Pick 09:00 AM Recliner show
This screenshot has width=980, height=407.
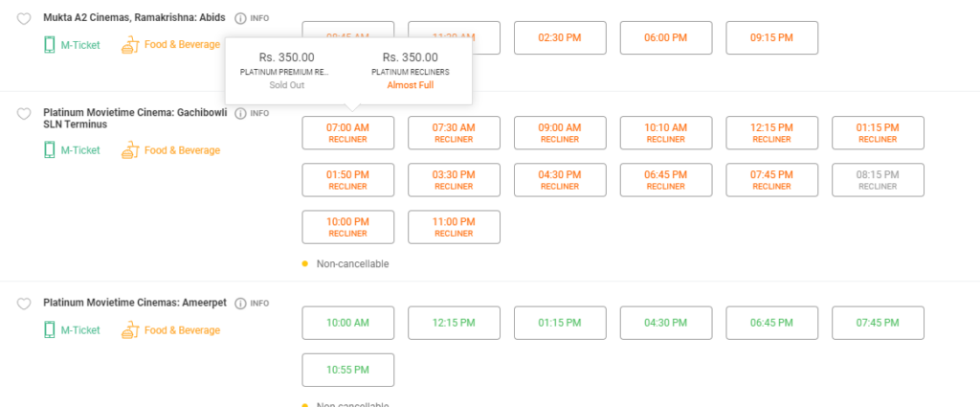coord(560,132)
